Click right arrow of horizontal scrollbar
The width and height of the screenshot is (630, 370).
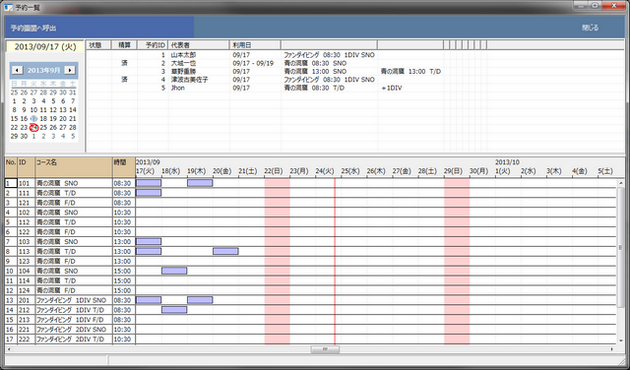point(612,350)
